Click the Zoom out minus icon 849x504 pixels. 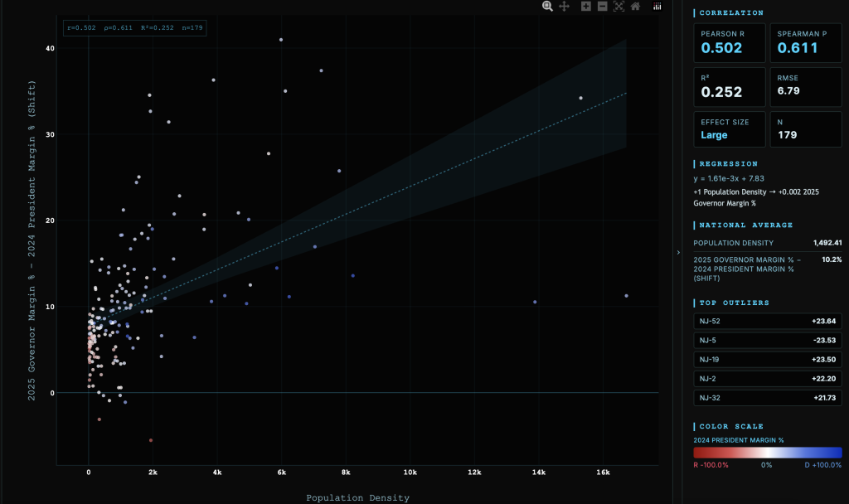602,6
